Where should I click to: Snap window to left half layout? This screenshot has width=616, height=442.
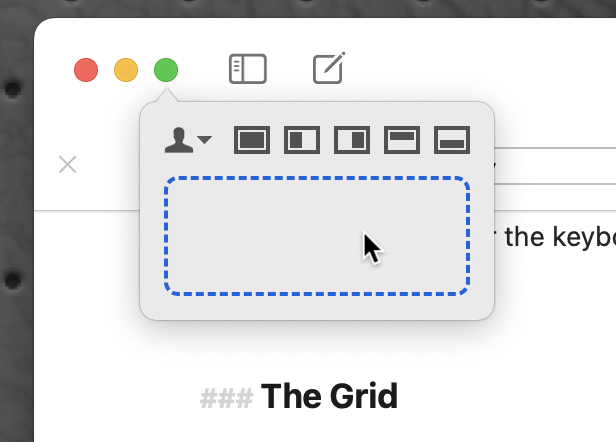[x=302, y=140]
